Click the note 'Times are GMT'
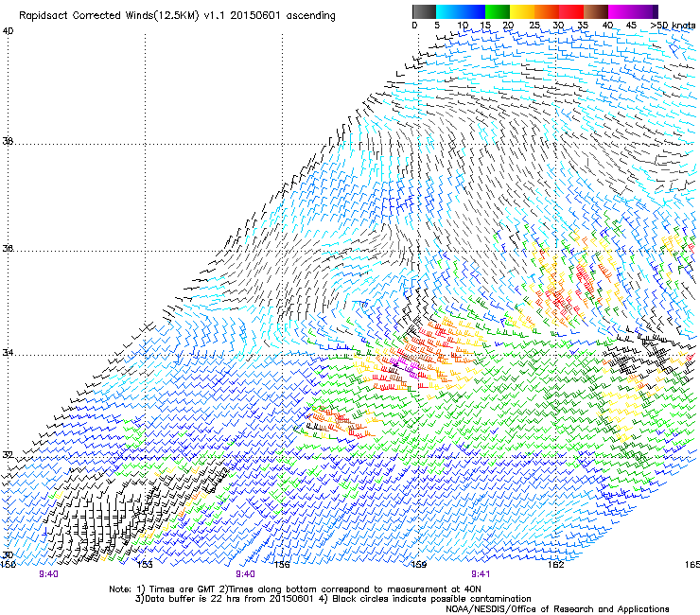Image resolution: width=700 pixels, height=615 pixels. (x=183, y=589)
